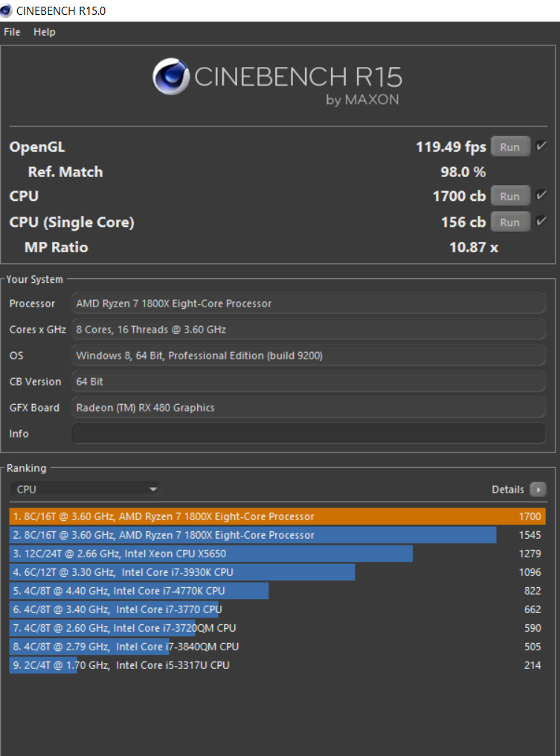
Task: Run the CPU Single Core benchmark
Action: pos(510,222)
